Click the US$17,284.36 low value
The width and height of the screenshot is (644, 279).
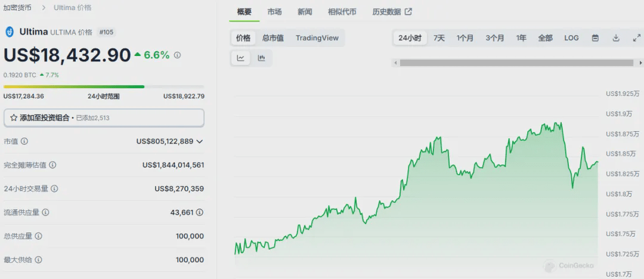tap(24, 96)
